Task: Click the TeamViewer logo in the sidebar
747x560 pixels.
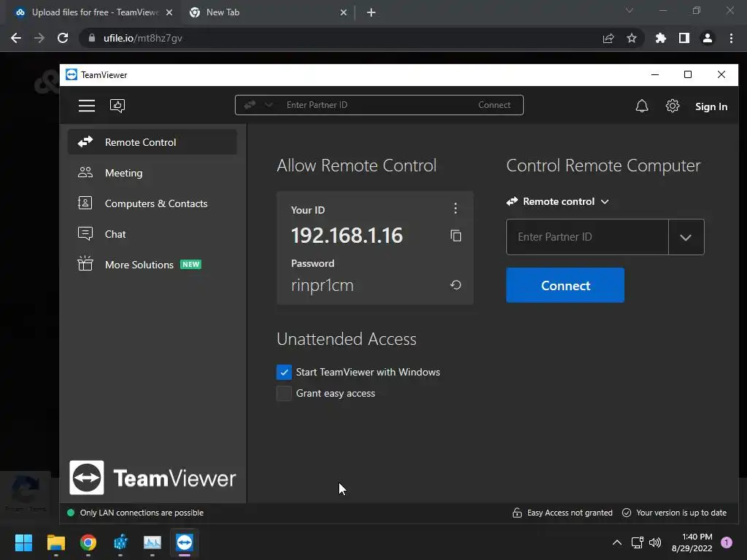Action: point(152,478)
